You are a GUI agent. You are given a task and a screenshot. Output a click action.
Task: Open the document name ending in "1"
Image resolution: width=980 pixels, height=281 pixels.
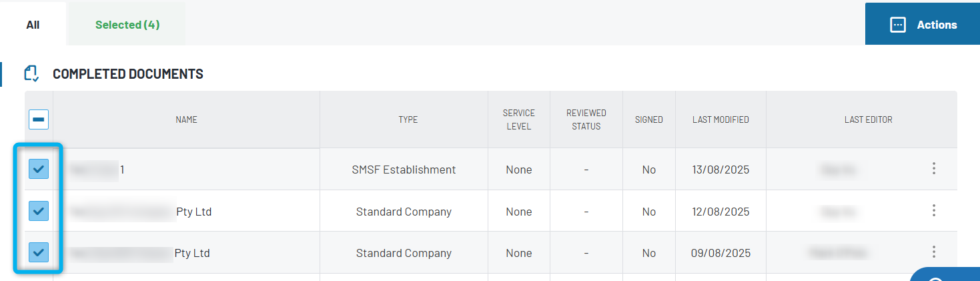97,170
